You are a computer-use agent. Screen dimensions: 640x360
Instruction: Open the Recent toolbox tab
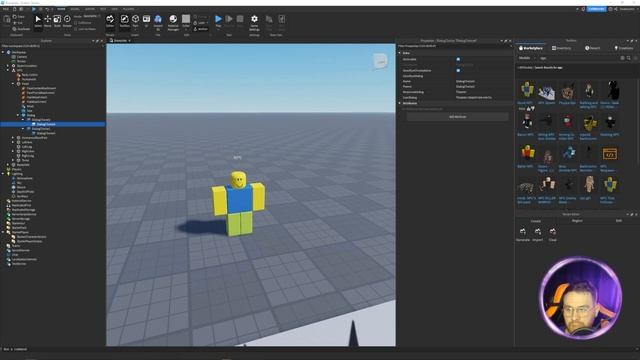(x=592, y=48)
